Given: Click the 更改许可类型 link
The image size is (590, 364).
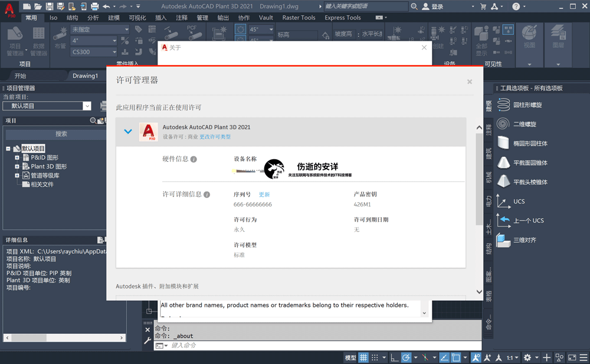Looking at the screenshot, I should 215,137.
